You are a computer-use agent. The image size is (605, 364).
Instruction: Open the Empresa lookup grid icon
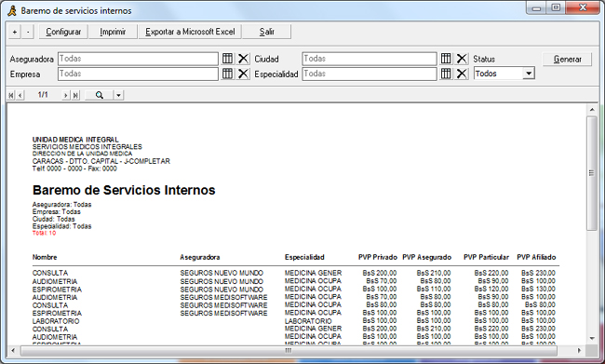pyautogui.click(x=228, y=74)
